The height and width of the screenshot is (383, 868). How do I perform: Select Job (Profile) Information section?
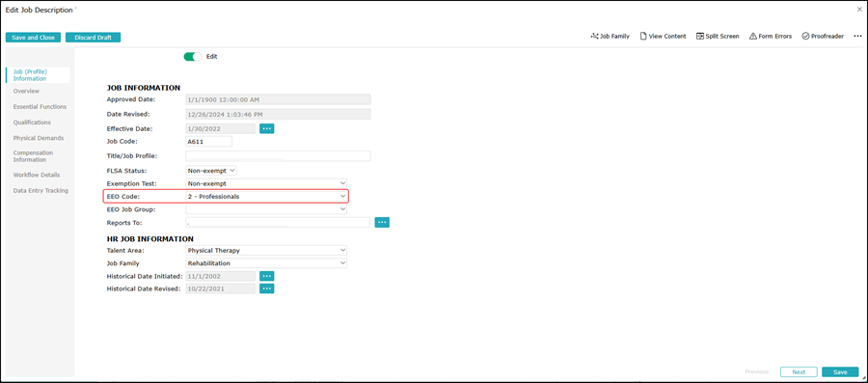[x=40, y=74]
